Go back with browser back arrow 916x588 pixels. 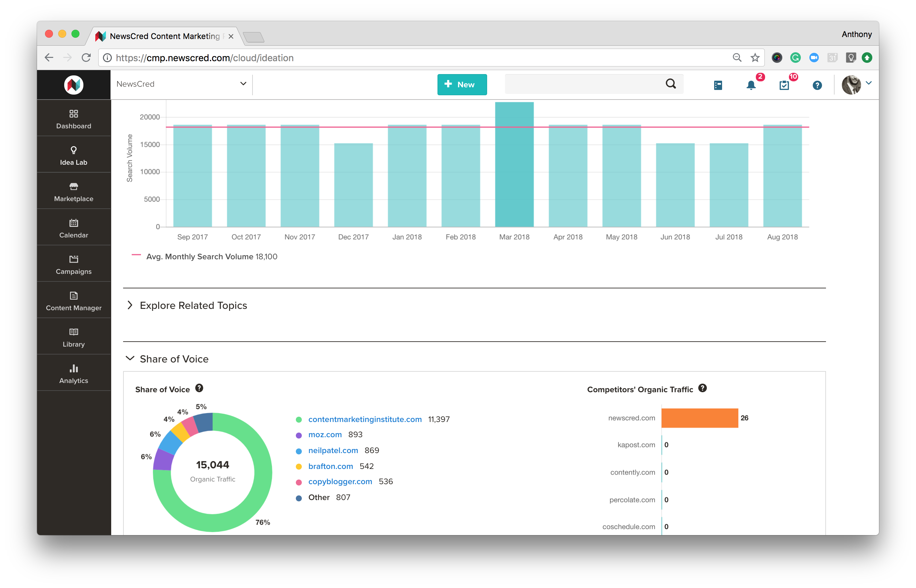[x=49, y=58]
